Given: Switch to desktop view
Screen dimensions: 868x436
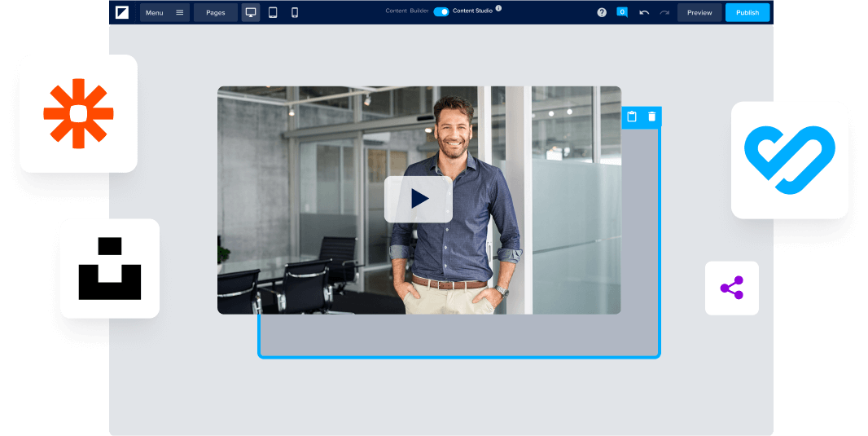Looking at the screenshot, I should pos(251,12).
